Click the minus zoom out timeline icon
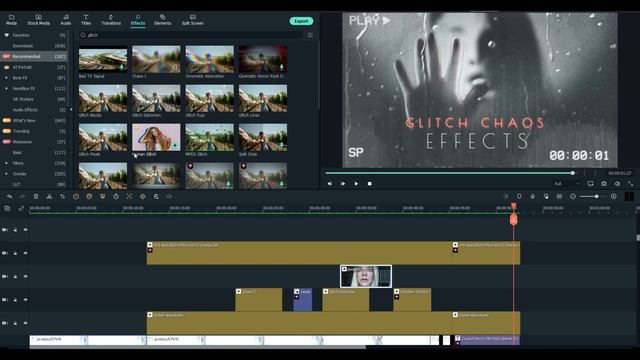640x360 pixels. pos(573,197)
